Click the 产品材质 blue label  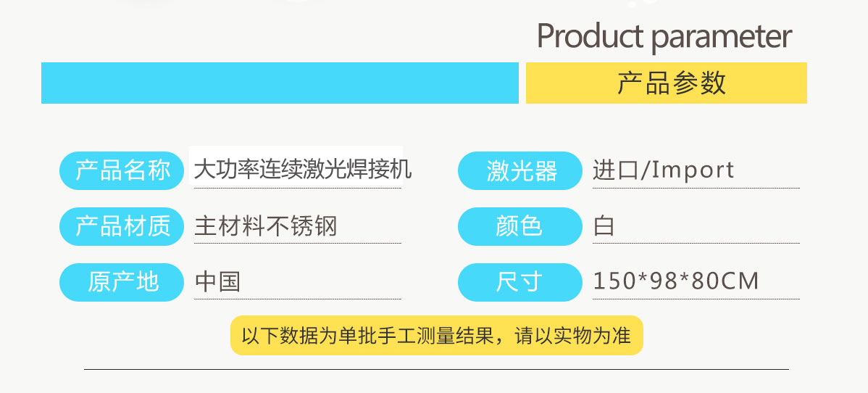122,226
